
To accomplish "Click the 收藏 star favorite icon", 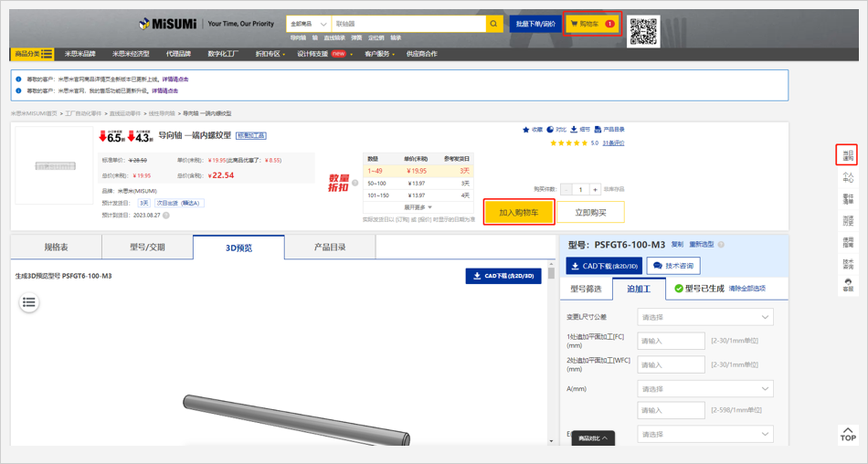I will pyautogui.click(x=526, y=130).
